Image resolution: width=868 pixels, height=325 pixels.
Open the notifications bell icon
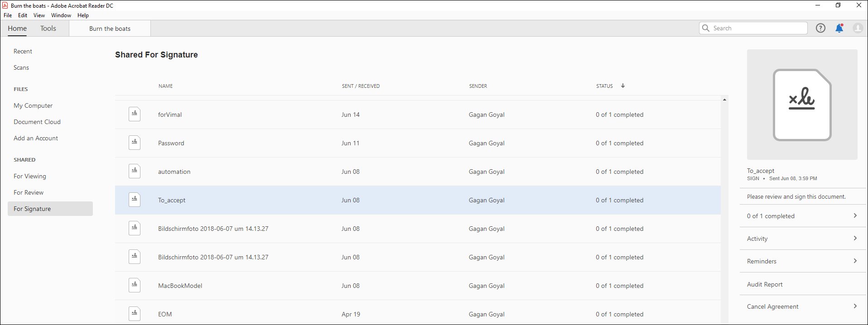(x=839, y=28)
